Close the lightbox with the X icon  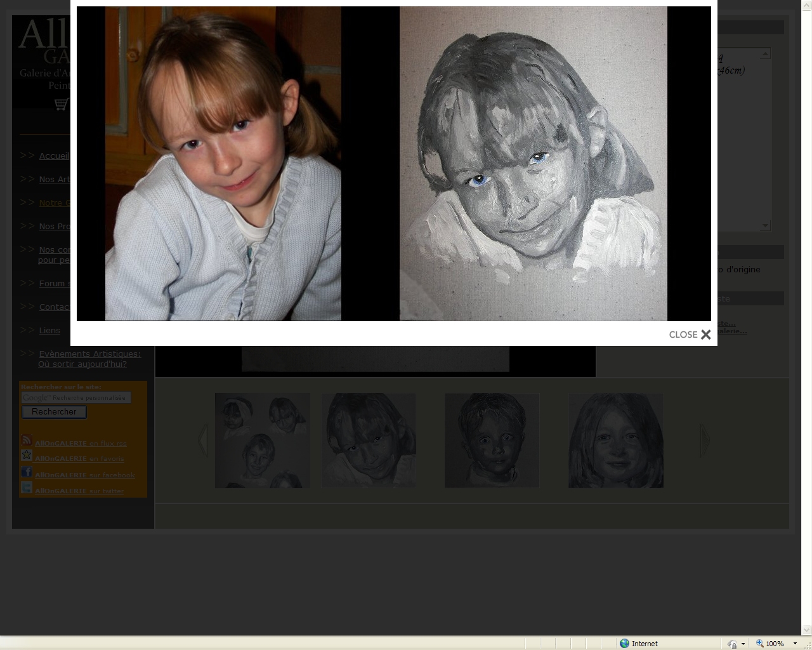[x=705, y=335]
